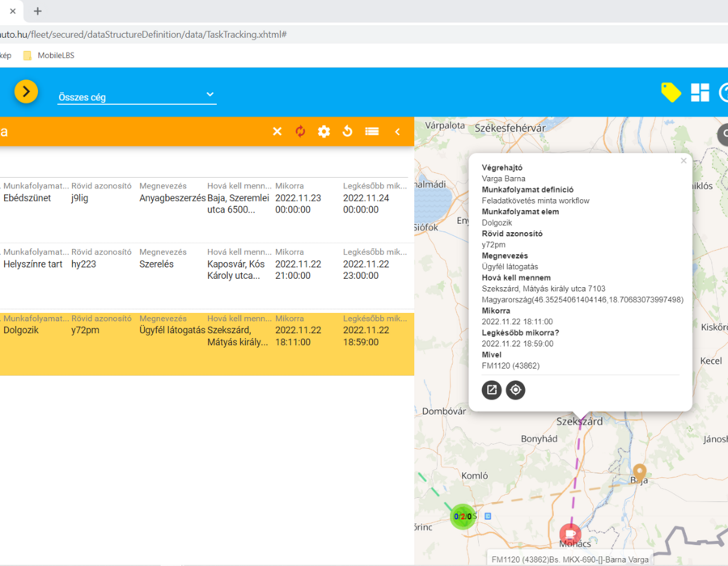Screen dimensions: 728x566
Task: Select the Ebédszünet task row
Action: (x=206, y=209)
